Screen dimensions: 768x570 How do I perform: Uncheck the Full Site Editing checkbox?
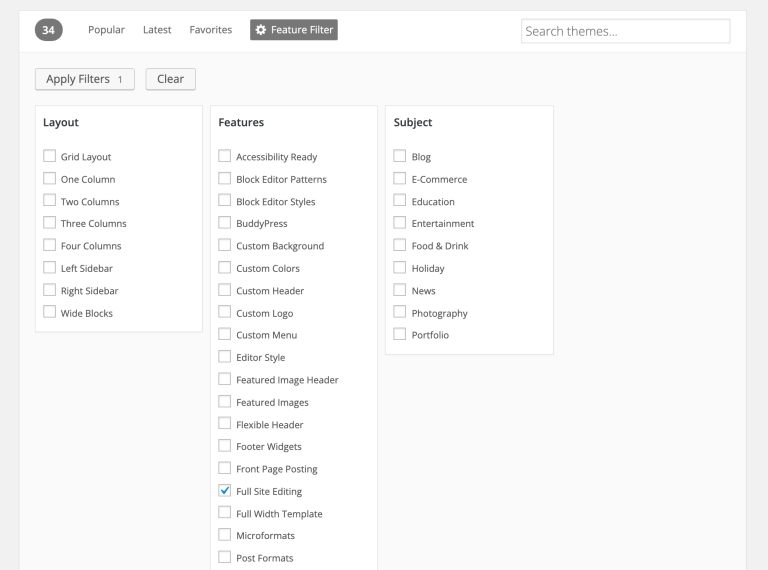(224, 490)
